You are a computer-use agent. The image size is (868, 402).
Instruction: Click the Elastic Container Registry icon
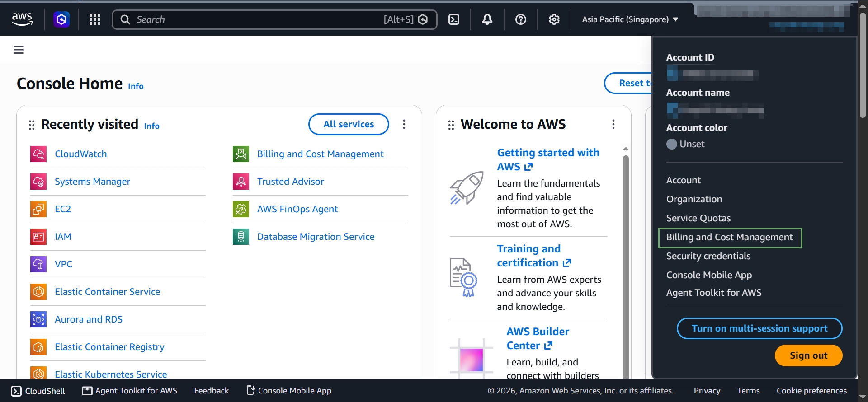click(38, 347)
